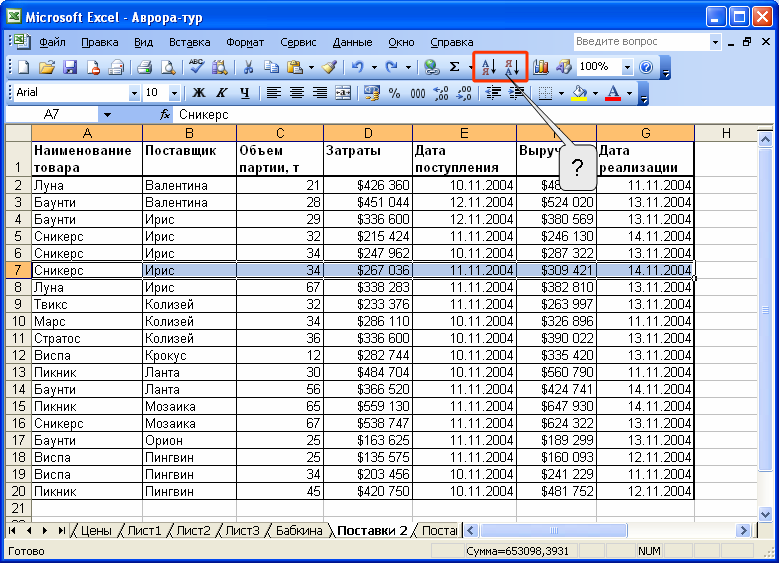The height and width of the screenshot is (563, 779).
Task: Insert a hyperlink with the globe-chain icon
Action: click(431, 67)
